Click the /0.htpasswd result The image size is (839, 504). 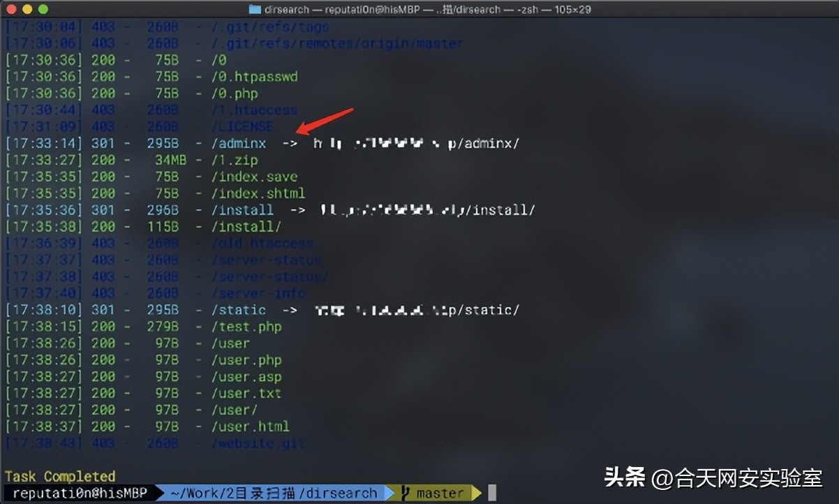point(254,77)
